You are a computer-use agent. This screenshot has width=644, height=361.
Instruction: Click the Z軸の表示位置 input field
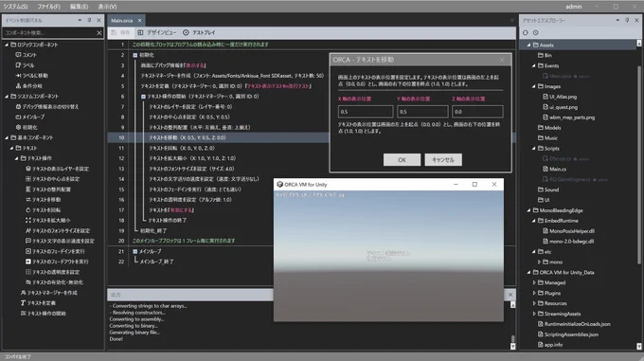[477, 112]
